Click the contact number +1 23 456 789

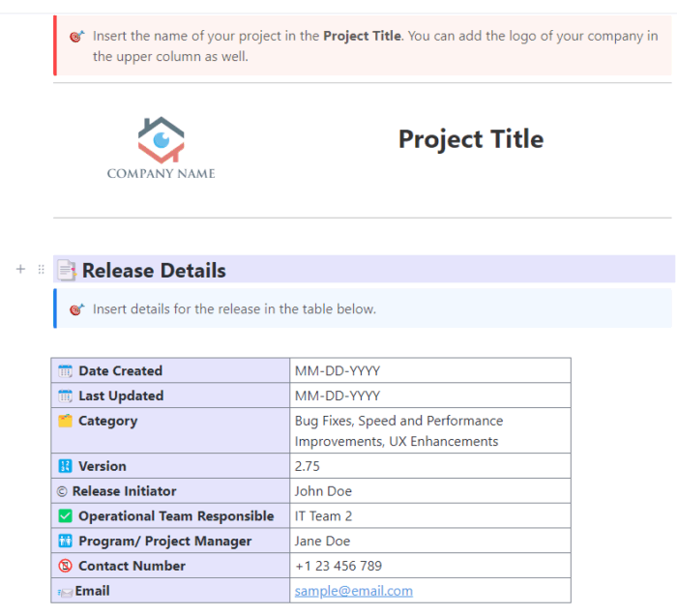pyautogui.click(x=338, y=566)
